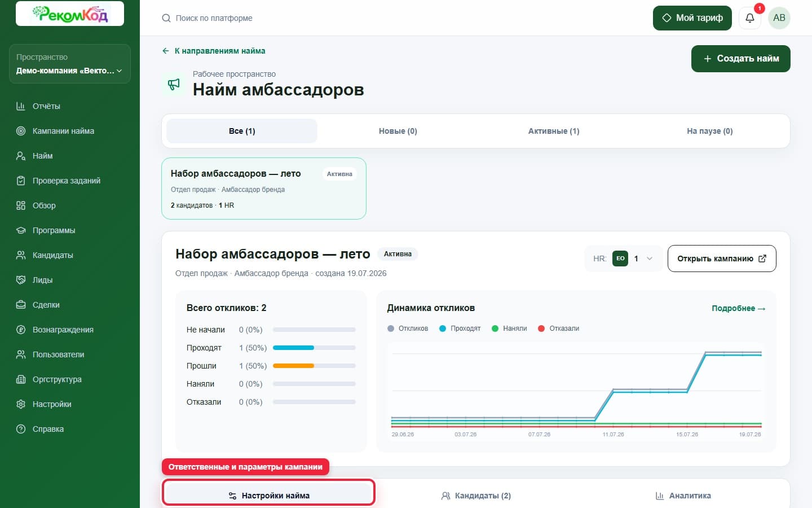Click the back arrow to hiring directions
The height and width of the screenshot is (508, 812).
[x=165, y=51]
